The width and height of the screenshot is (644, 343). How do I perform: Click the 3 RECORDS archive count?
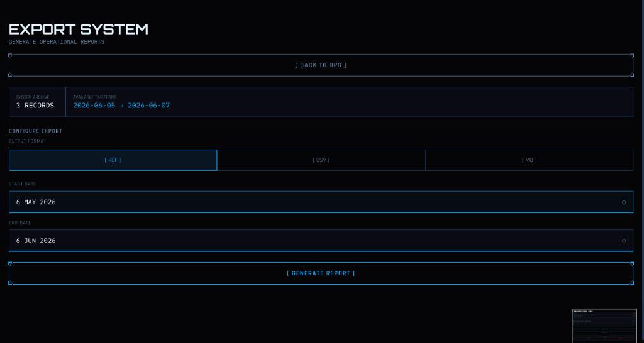35,106
